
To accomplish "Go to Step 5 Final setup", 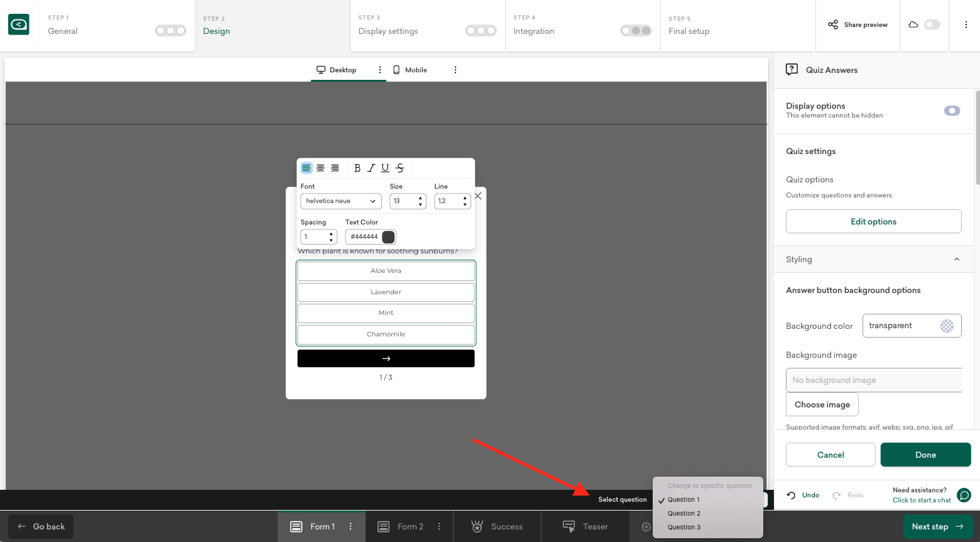I will 738,26.
